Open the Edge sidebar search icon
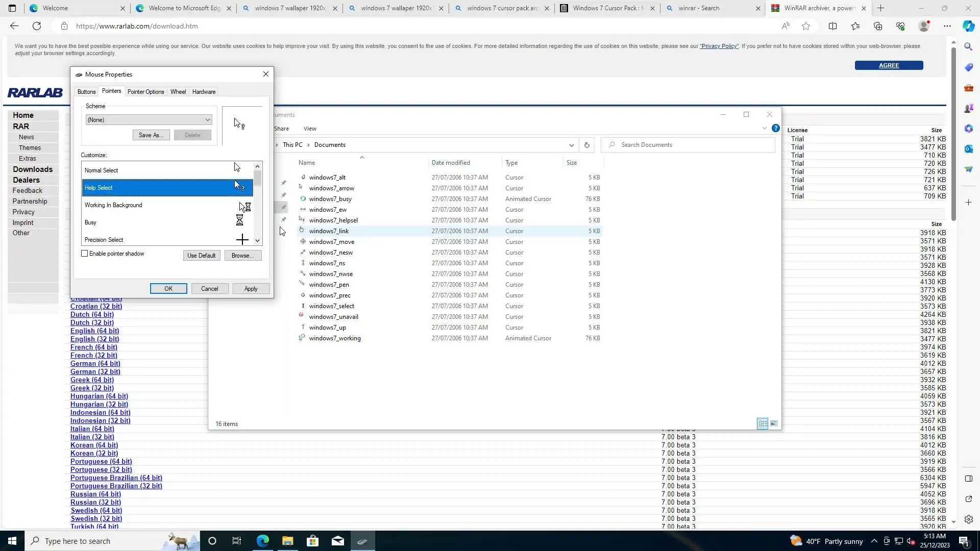 tap(968, 46)
